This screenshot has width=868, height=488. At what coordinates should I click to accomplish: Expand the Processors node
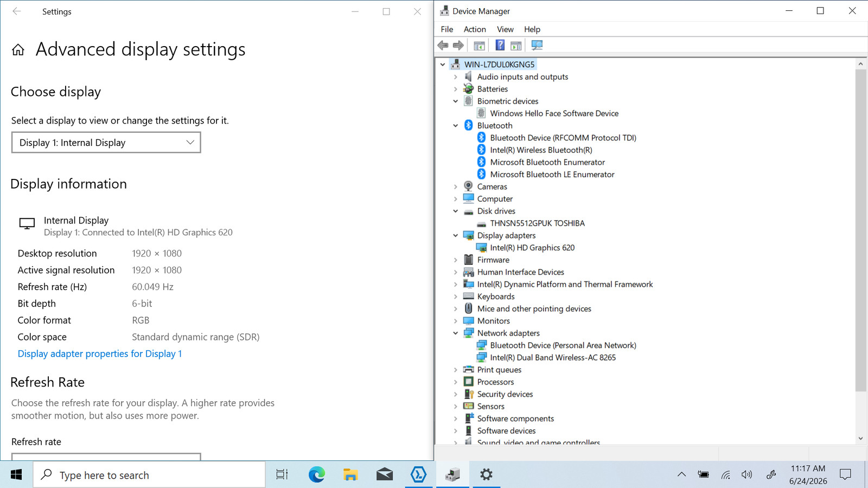tap(456, 382)
